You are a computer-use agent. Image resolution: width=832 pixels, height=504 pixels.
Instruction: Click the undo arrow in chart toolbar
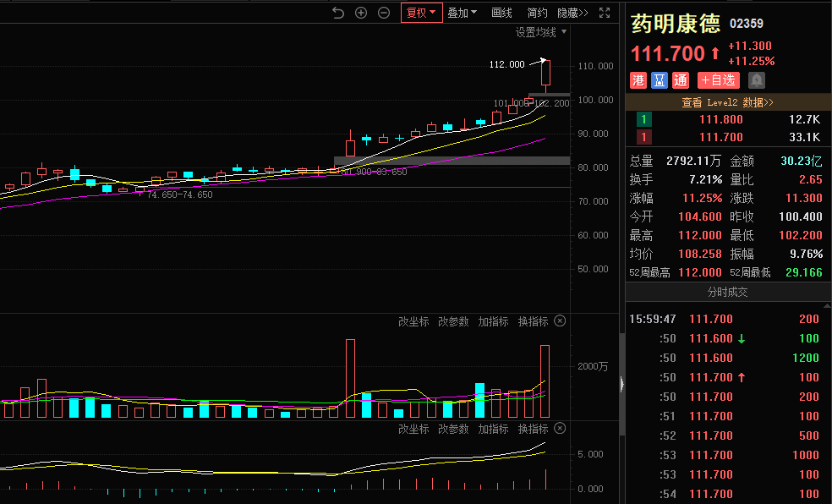coord(338,13)
